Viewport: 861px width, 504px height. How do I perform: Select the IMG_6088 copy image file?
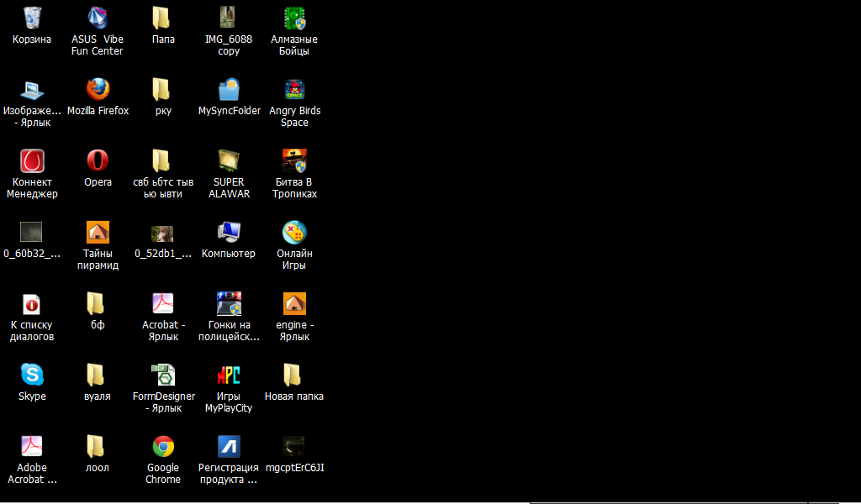(228, 18)
